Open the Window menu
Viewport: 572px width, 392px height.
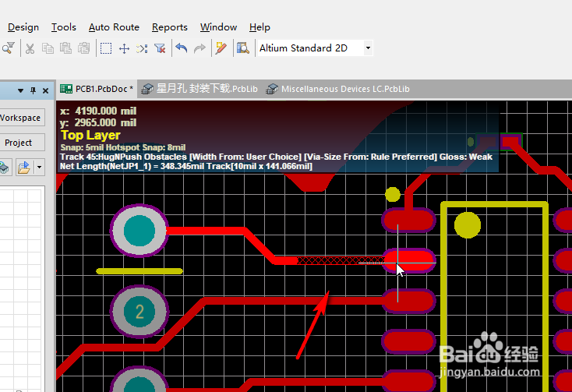pyautogui.click(x=218, y=27)
